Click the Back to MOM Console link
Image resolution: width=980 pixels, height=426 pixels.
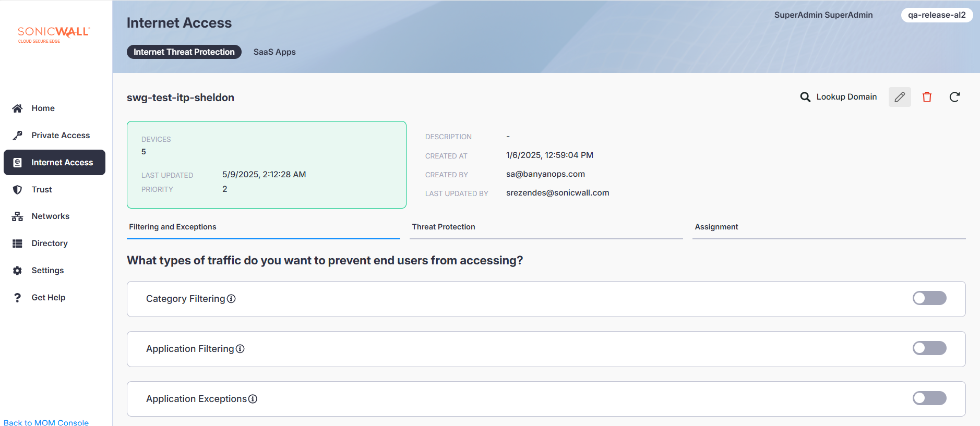pos(46,422)
